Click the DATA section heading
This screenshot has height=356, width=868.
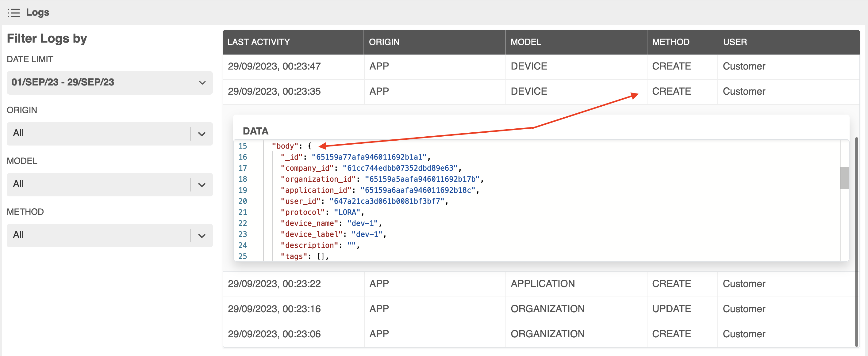[255, 131]
